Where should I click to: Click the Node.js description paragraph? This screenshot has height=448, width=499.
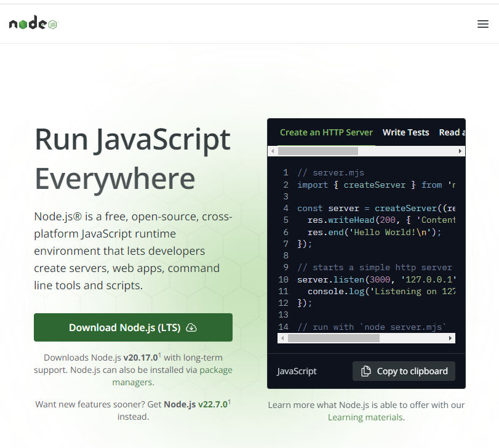[133, 250]
